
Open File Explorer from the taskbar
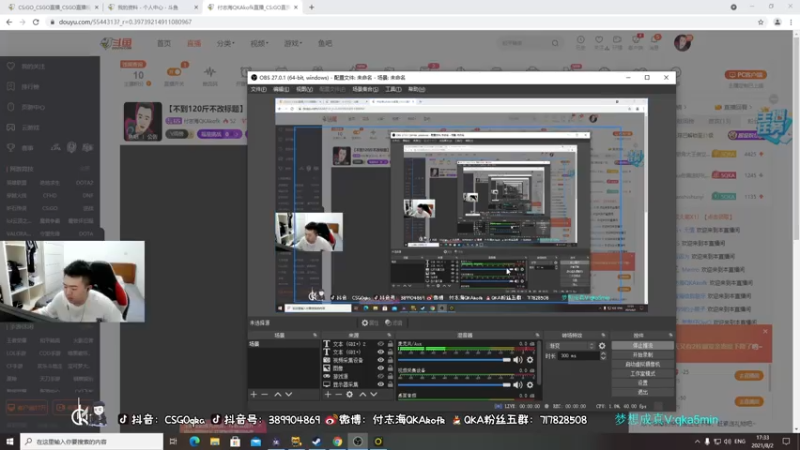click(215, 441)
